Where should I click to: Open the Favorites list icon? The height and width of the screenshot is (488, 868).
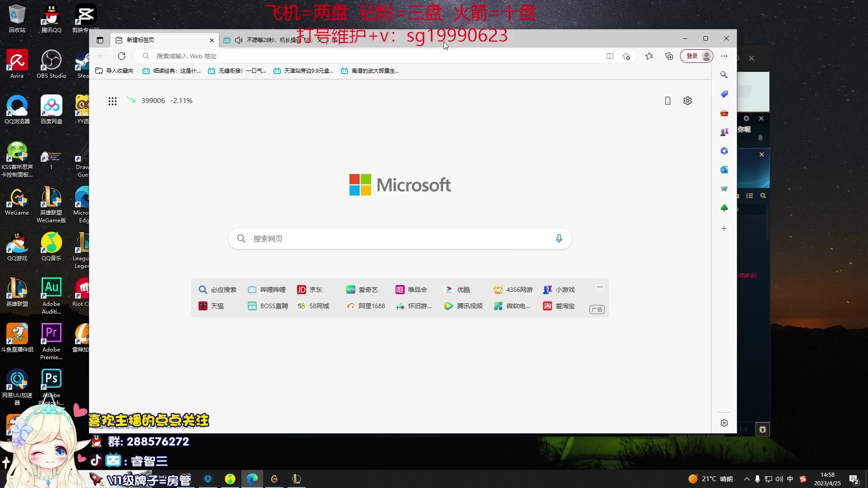coord(649,56)
